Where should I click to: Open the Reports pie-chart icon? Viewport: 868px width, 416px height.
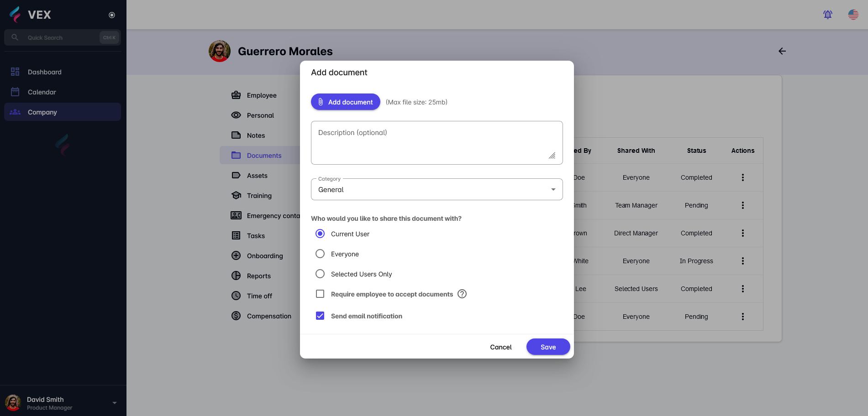(x=236, y=276)
